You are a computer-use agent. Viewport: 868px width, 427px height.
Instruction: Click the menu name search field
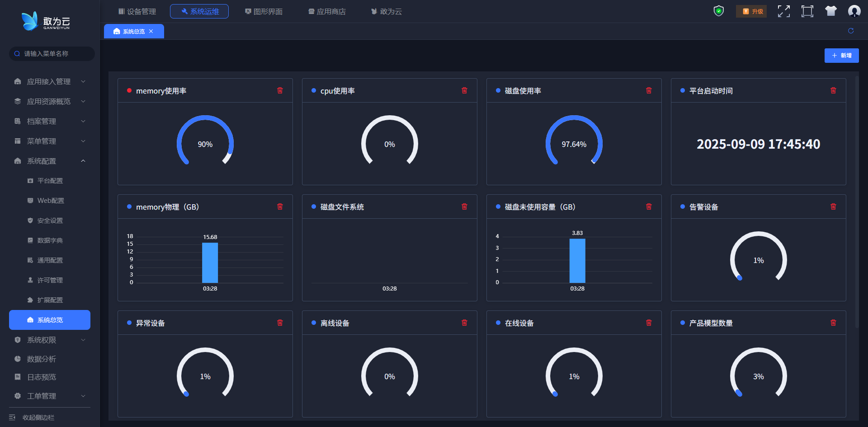tap(52, 54)
